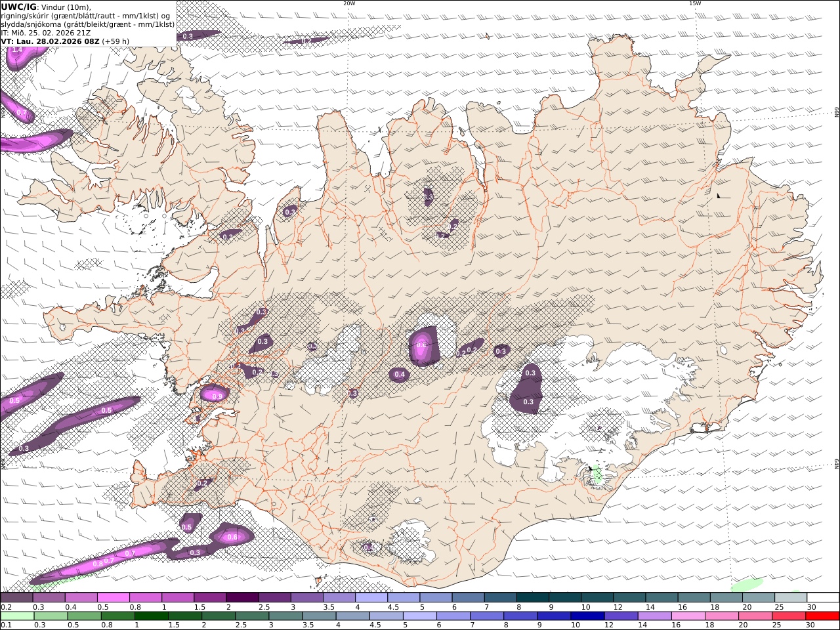Pick the 7 periwinkle-blue swatch, lower scale
Viewport: 840px width, 630px height.
(x=487, y=616)
